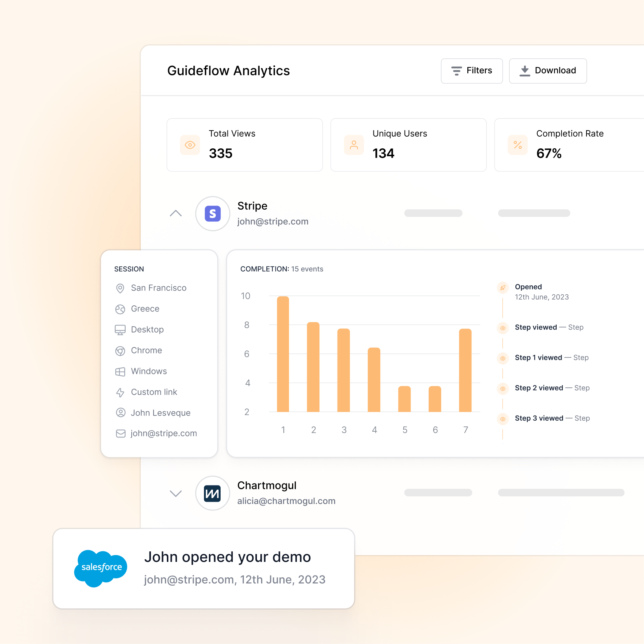Click the 12th June, 2023 date under Opened
The image size is (644, 644).
point(542,297)
